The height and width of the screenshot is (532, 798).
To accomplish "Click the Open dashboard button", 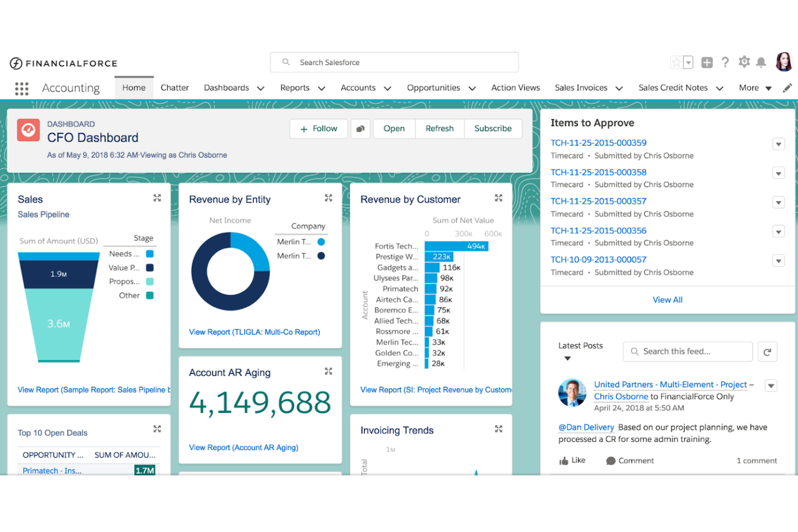I will point(394,128).
